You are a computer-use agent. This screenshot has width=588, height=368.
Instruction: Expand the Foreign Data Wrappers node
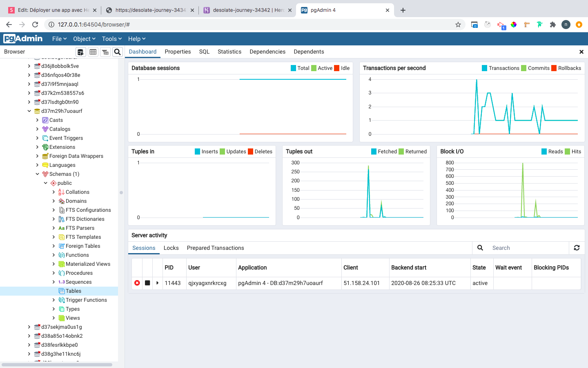click(x=37, y=156)
